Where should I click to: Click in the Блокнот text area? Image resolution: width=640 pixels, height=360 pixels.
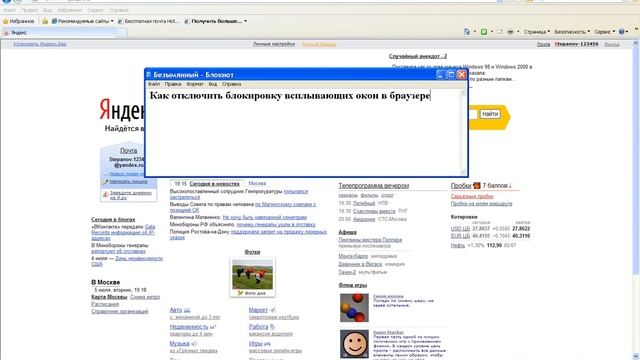(303, 132)
